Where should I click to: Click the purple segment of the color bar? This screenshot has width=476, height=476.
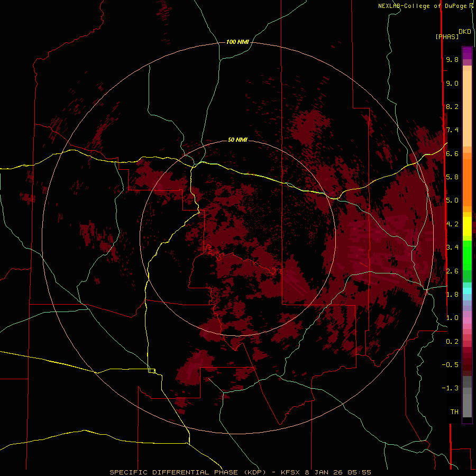[x=467, y=53]
